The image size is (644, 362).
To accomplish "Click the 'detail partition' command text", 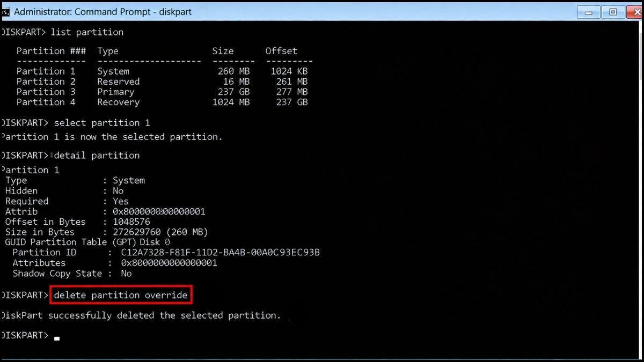I will [x=97, y=156].
